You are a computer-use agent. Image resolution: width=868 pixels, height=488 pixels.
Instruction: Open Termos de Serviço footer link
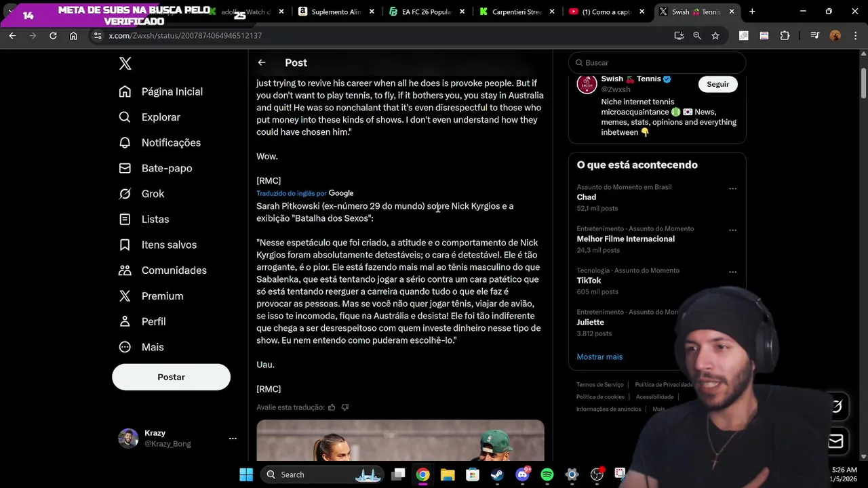599,384
